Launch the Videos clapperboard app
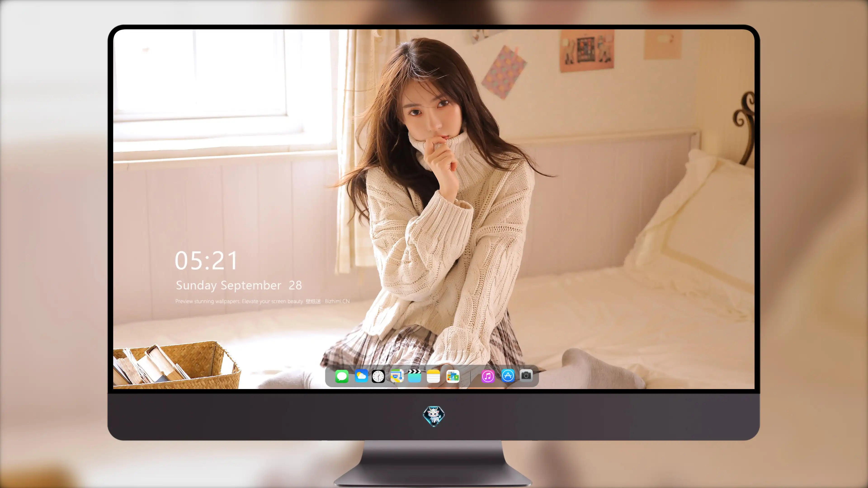 tap(415, 376)
